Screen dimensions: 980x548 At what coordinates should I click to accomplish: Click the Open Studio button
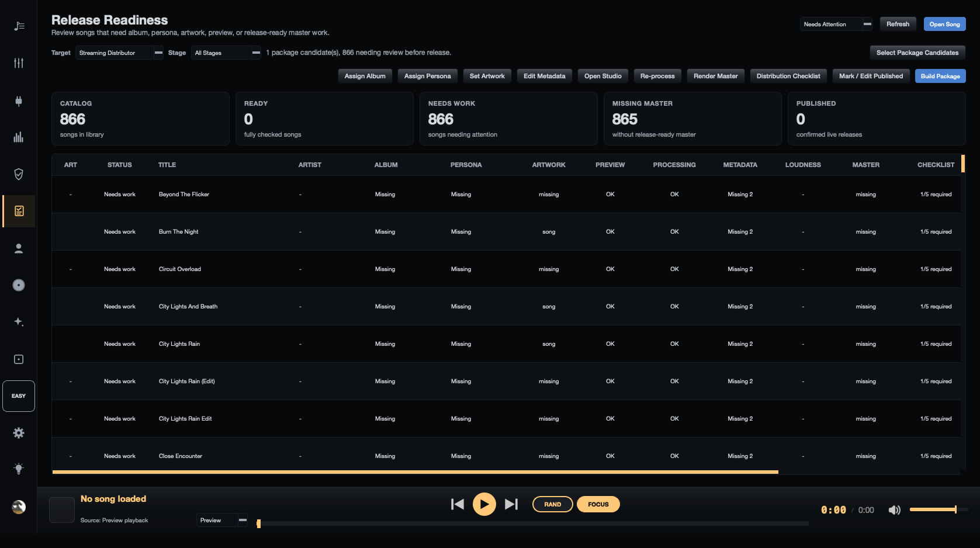tap(603, 76)
